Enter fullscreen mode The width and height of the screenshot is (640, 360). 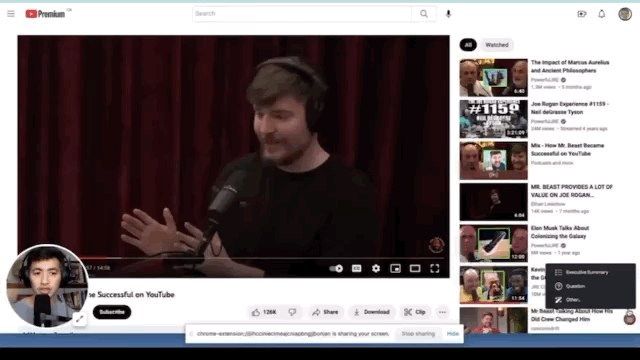click(434, 268)
